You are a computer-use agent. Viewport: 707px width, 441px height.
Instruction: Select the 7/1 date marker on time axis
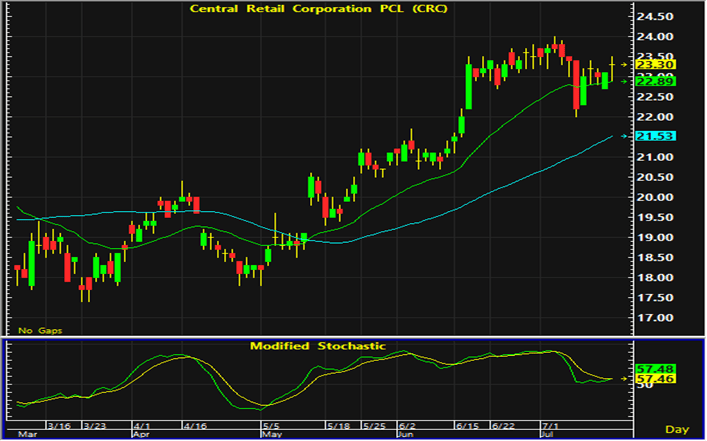coord(551,426)
